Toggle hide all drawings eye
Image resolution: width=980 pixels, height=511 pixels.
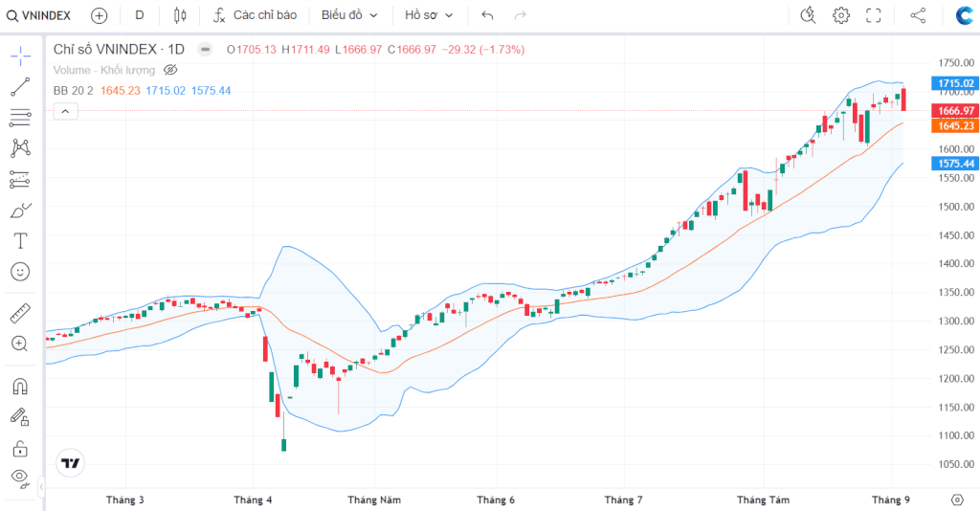[x=20, y=478]
